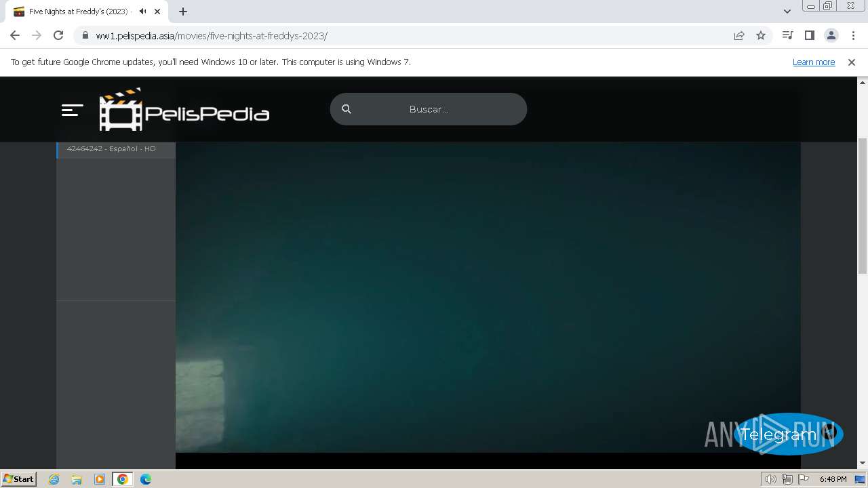Switch to Chrome in taskbar

coord(123,479)
